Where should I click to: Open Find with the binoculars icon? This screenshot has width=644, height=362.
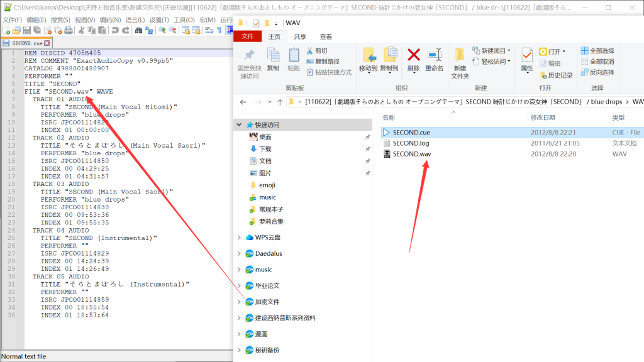pyautogui.click(x=138, y=30)
